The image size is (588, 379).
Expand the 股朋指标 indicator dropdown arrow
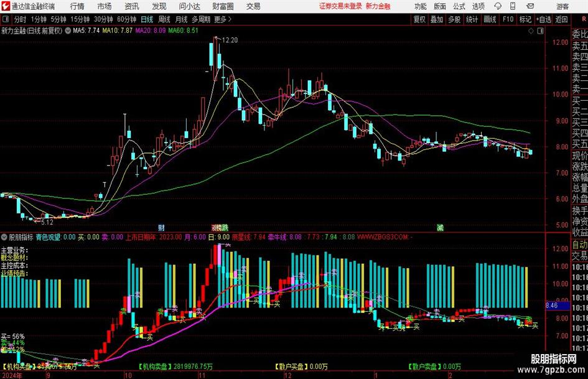coord(4,237)
